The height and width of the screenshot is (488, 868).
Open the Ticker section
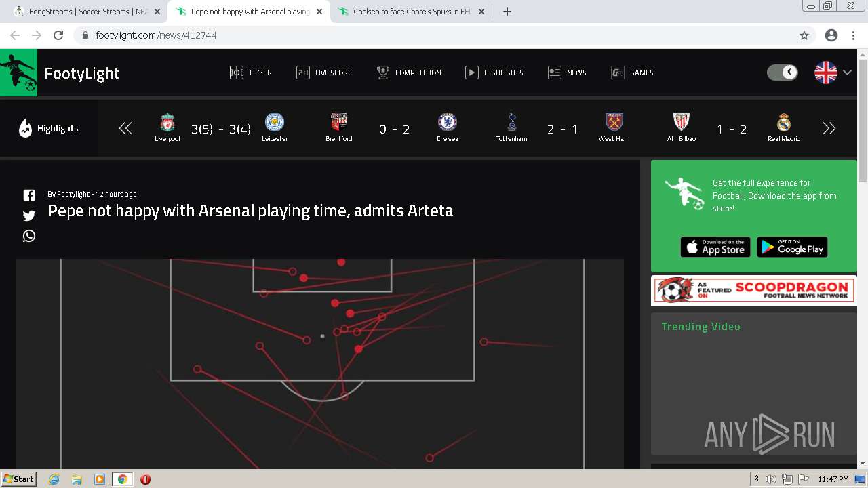(251, 73)
